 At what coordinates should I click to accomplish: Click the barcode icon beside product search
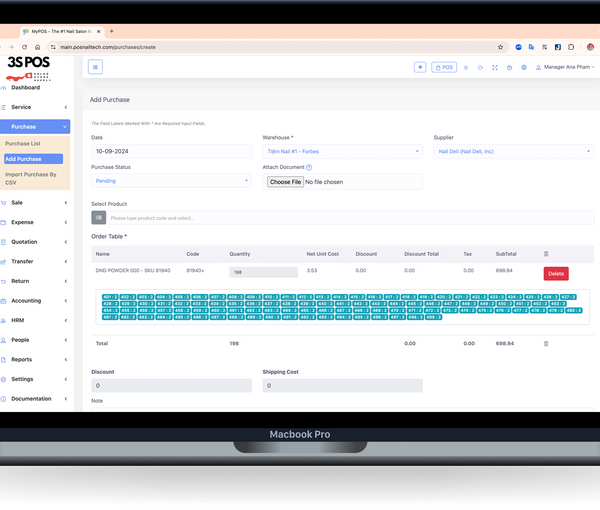tap(98, 217)
